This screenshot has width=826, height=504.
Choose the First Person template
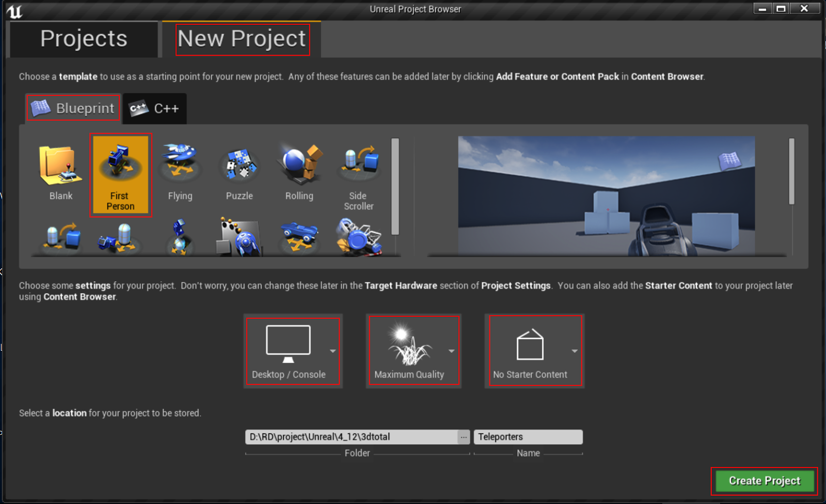click(121, 175)
